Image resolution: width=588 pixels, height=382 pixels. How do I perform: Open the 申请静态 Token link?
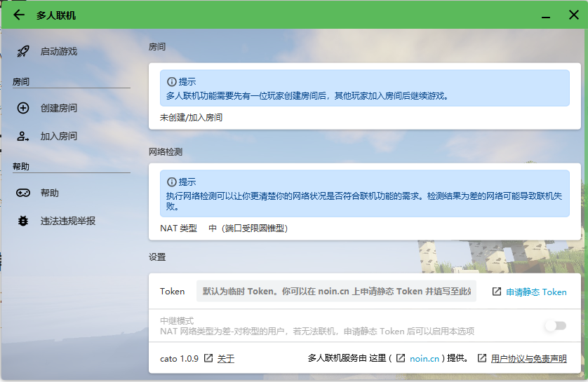[536, 292]
